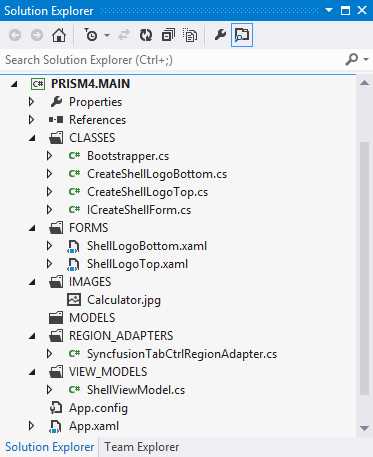Select Properties tree item

point(95,102)
